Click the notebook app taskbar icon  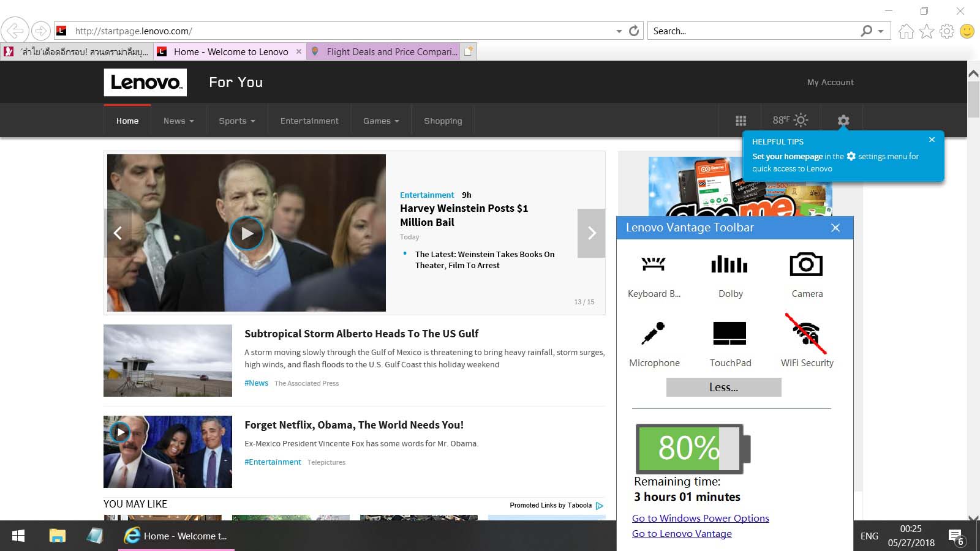tap(94, 536)
